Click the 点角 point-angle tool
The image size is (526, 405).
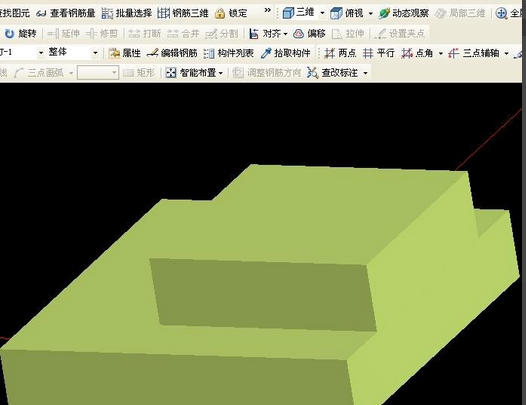coord(417,53)
